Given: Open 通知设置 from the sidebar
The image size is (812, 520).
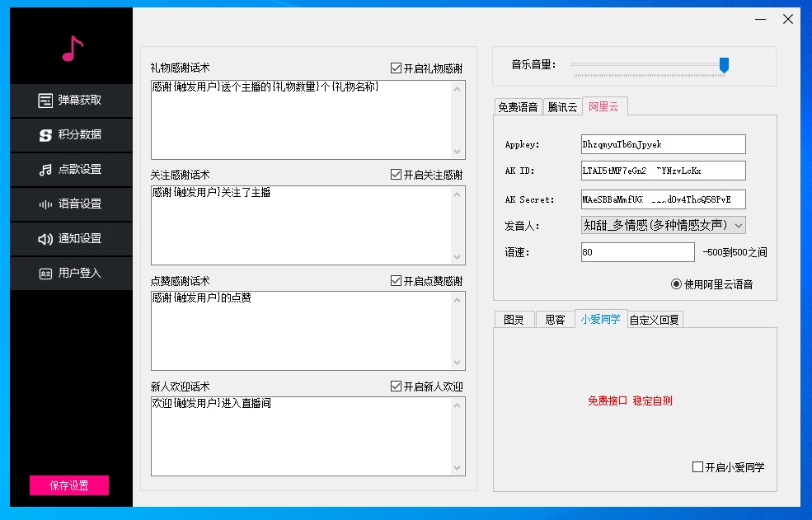Looking at the screenshot, I should (71, 239).
